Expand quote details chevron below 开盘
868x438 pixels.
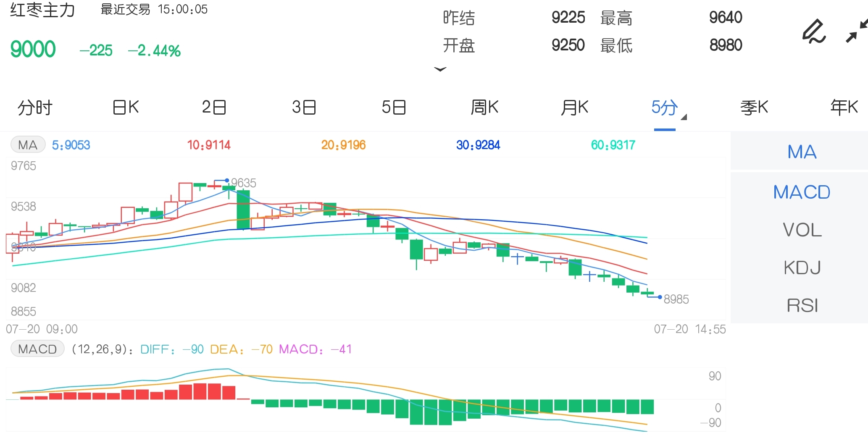tap(440, 69)
